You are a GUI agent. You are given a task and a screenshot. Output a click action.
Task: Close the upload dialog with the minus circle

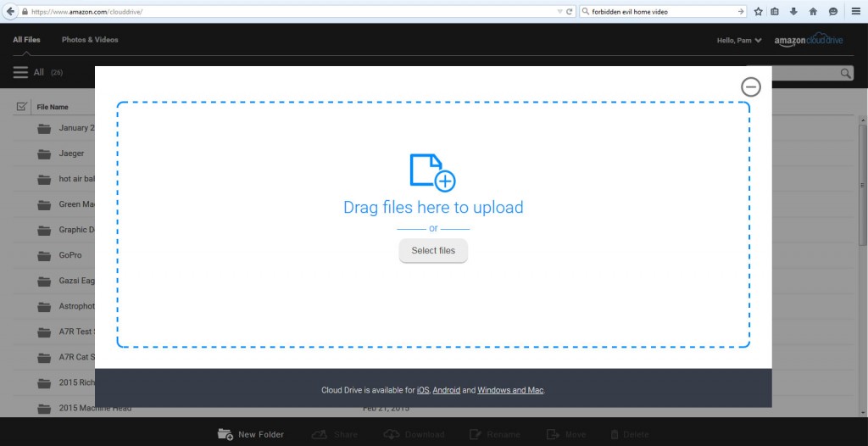point(750,86)
